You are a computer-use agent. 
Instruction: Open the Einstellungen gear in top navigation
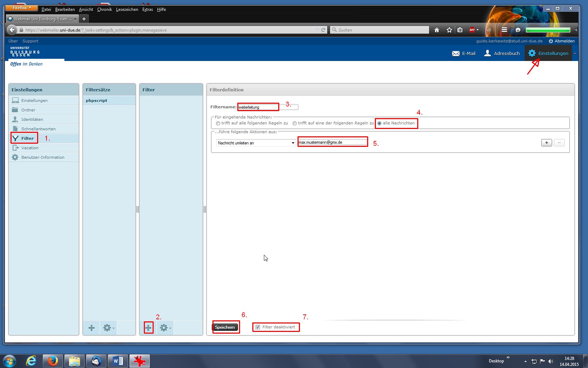(532, 53)
